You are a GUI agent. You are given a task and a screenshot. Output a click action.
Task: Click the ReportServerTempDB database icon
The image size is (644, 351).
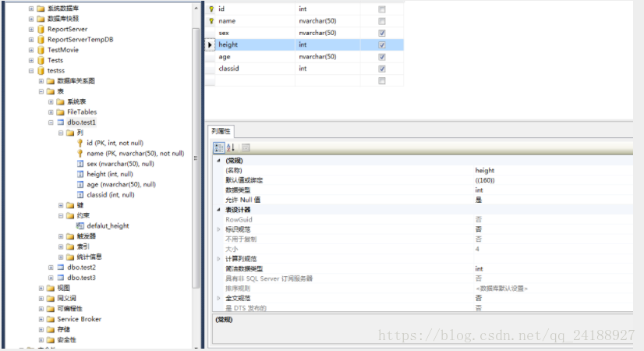click(41, 40)
